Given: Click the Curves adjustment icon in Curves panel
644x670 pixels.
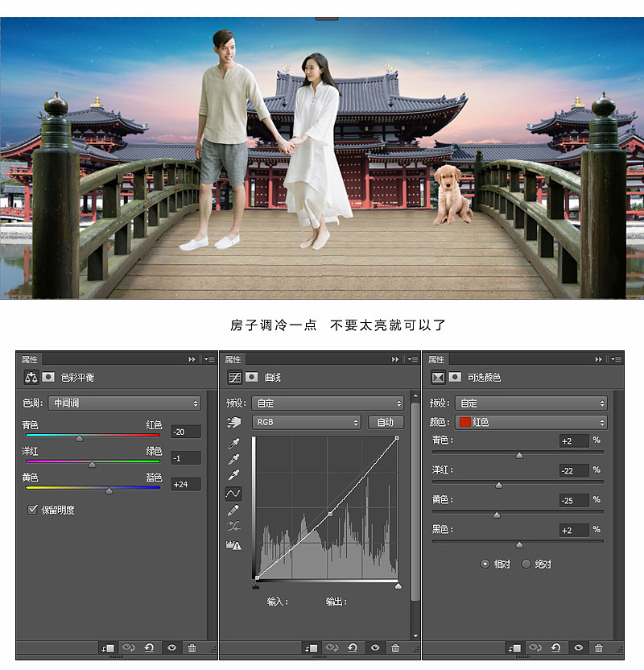Looking at the screenshot, I should coord(234,378).
